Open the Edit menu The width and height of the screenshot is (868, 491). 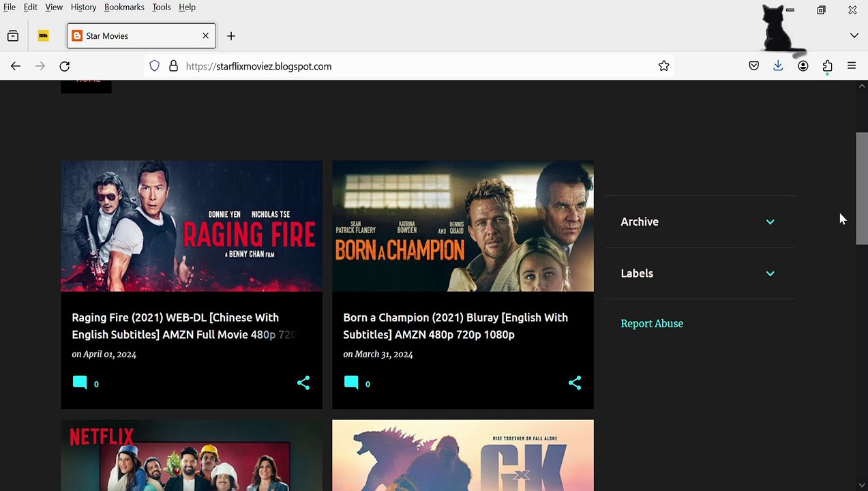click(31, 7)
